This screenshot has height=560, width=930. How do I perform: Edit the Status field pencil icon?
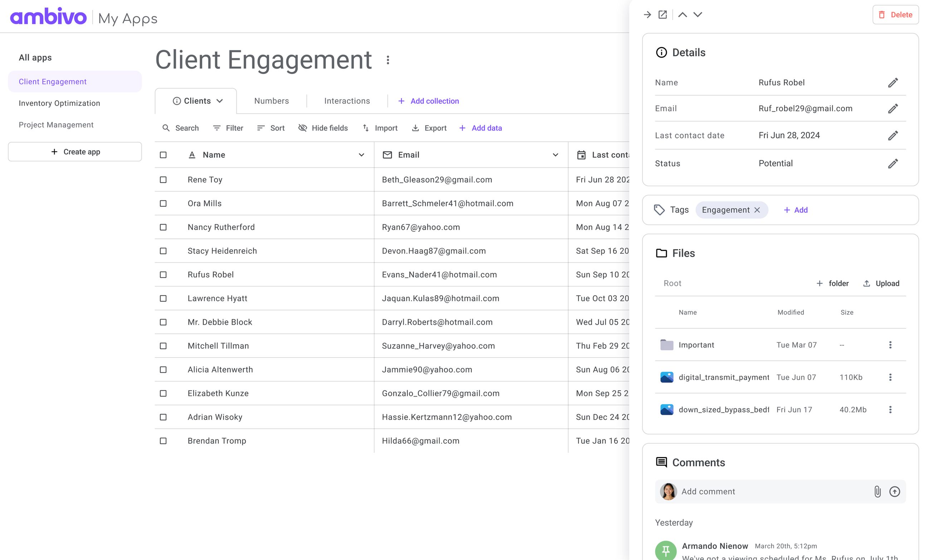point(893,163)
